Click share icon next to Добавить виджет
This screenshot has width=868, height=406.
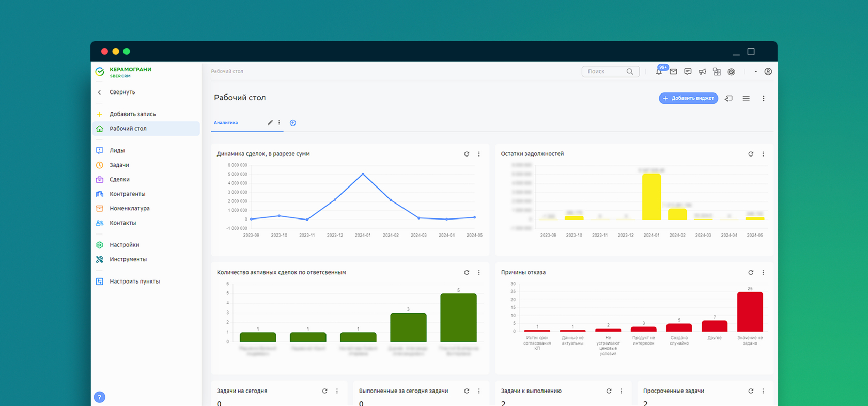point(729,98)
